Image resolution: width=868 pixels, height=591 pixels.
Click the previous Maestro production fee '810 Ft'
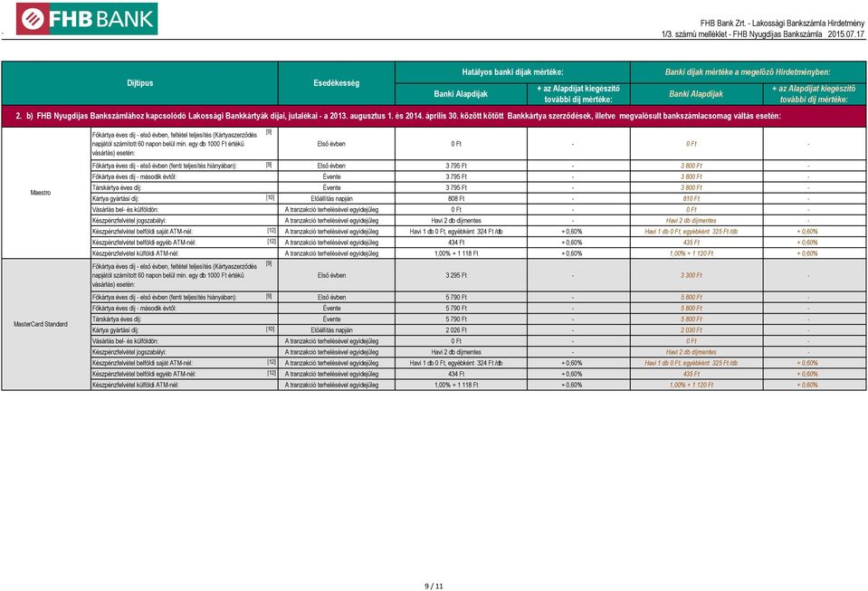click(x=692, y=199)
